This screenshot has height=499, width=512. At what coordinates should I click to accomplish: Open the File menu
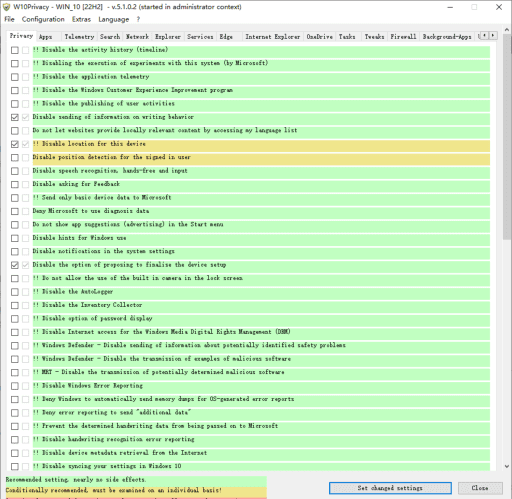[x=9, y=19]
